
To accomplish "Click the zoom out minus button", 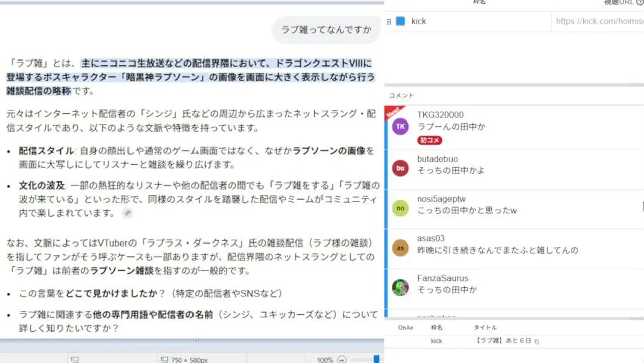I will click(x=342, y=360).
